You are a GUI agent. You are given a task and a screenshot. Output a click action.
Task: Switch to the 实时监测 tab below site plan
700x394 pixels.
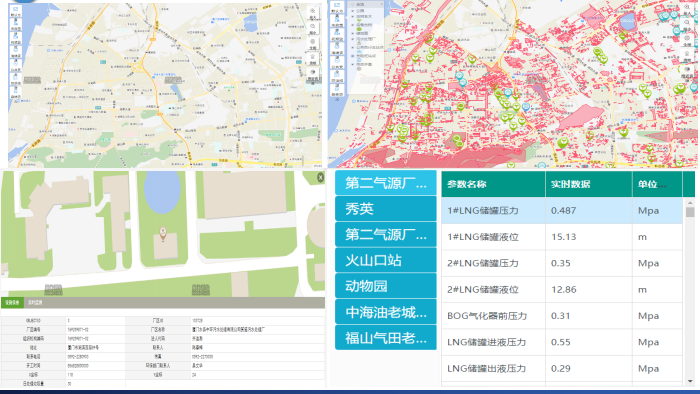coord(35,303)
